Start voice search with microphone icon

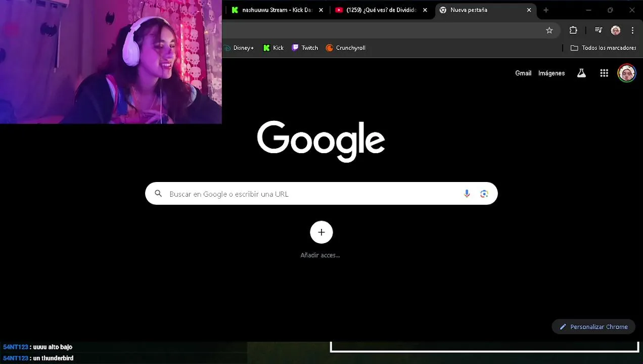(467, 194)
